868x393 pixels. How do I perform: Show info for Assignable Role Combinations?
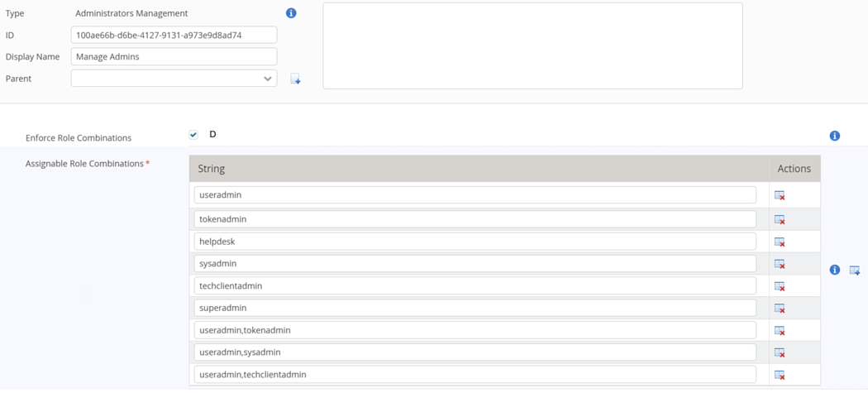(835, 271)
